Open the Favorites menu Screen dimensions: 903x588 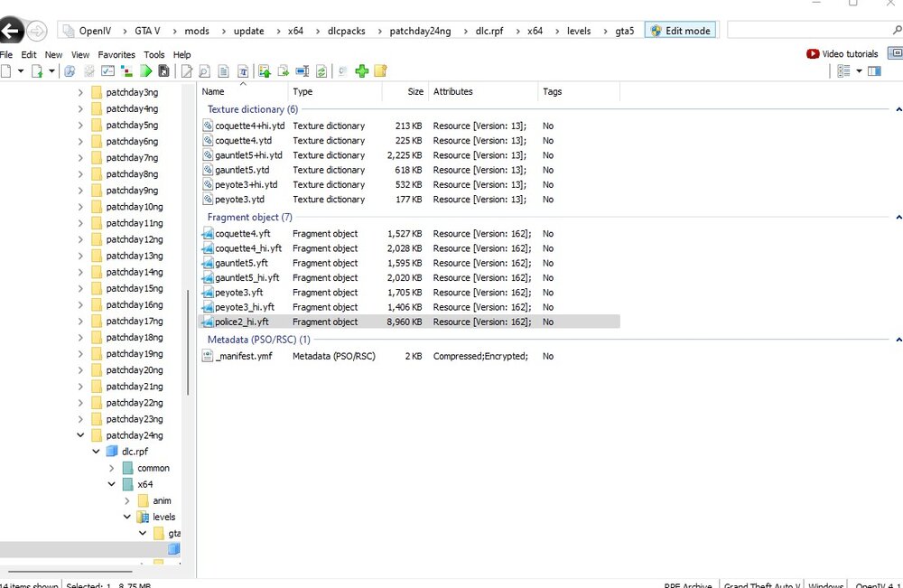[116, 55]
